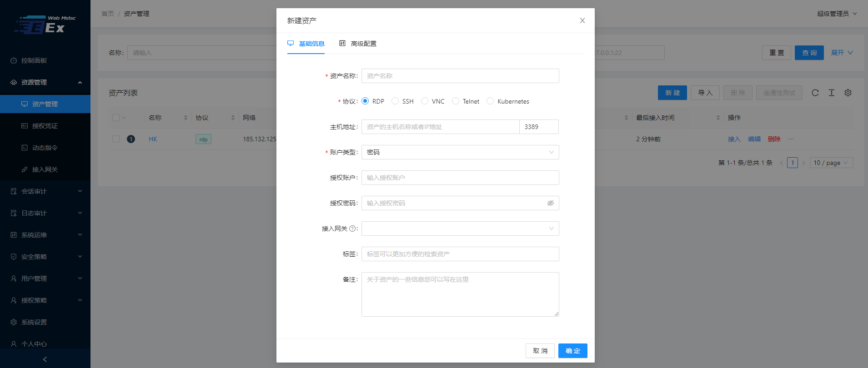Click the refresh icon in asset toolbar

click(815, 93)
